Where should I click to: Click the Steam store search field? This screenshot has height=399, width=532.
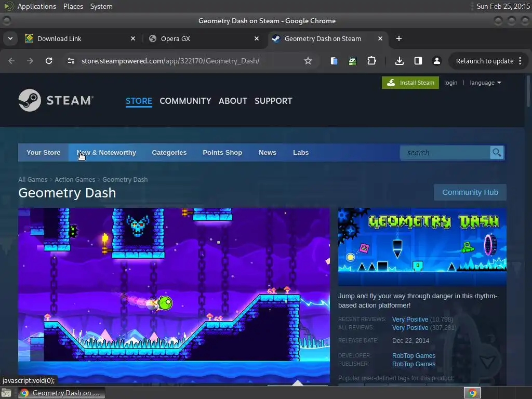point(445,153)
